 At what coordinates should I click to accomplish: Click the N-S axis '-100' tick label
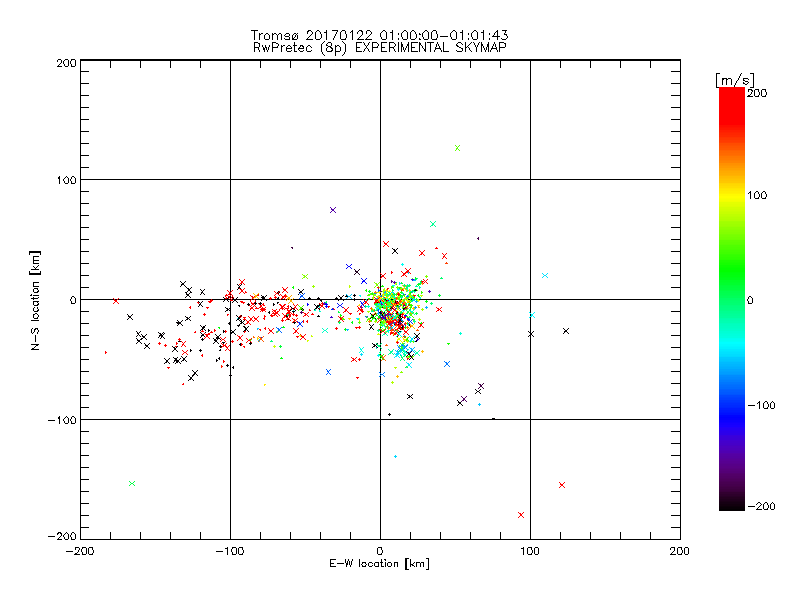[x=62, y=420]
